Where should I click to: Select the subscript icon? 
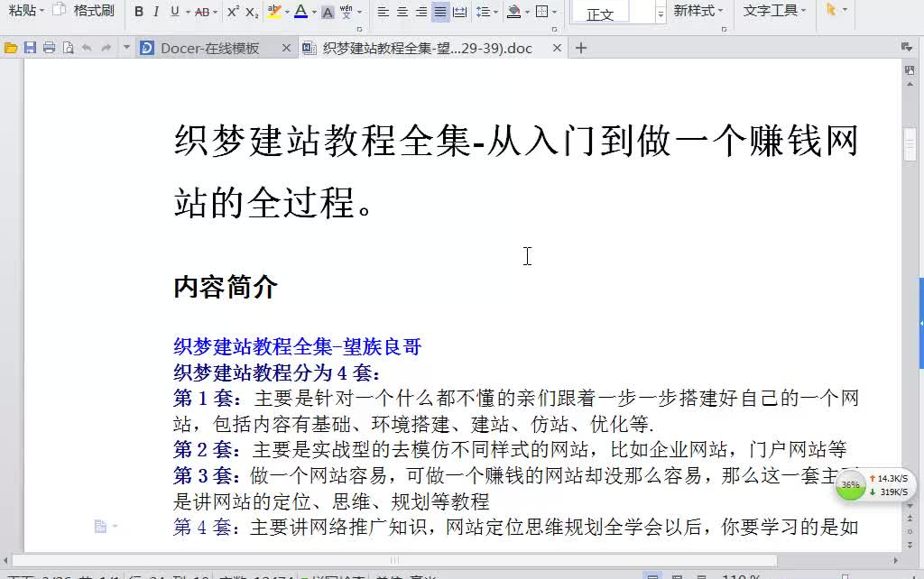(x=251, y=13)
